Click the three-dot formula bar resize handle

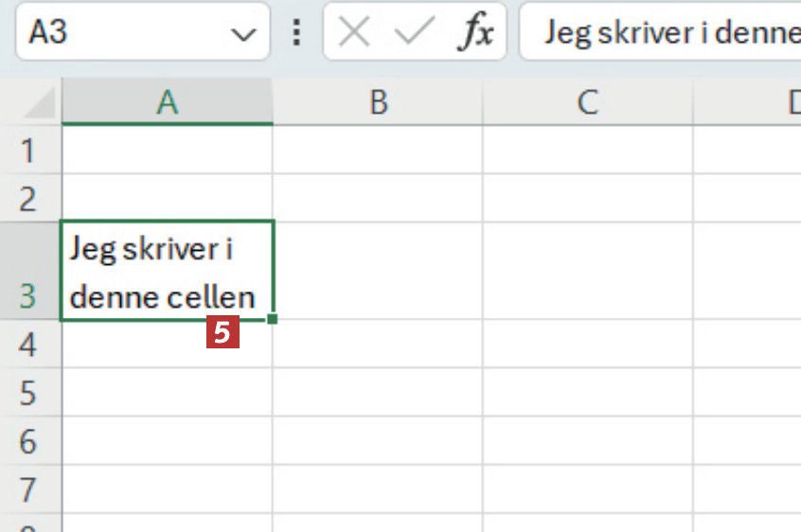coord(297,34)
